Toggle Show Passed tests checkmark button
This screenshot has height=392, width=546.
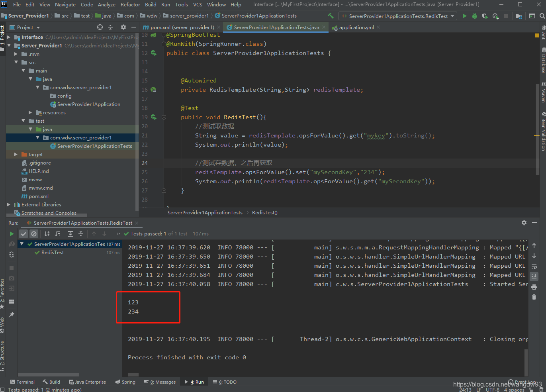[23, 234]
